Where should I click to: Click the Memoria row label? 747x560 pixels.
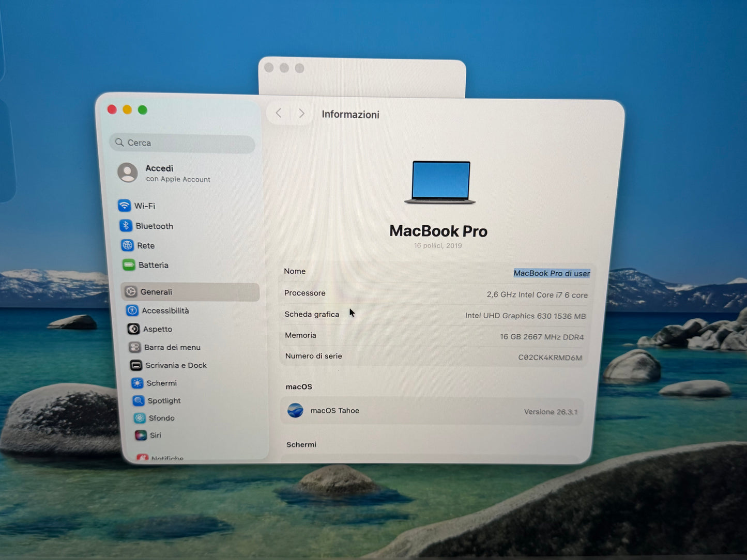pyautogui.click(x=300, y=335)
